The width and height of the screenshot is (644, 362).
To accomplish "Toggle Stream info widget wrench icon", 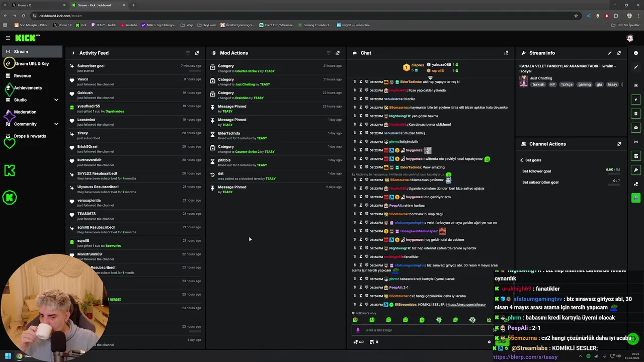I will point(636,170).
